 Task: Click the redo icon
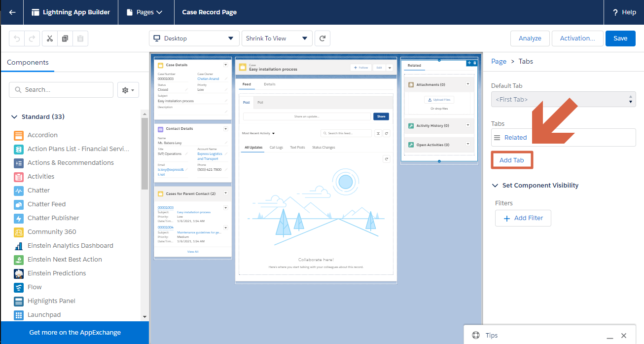click(32, 38)
